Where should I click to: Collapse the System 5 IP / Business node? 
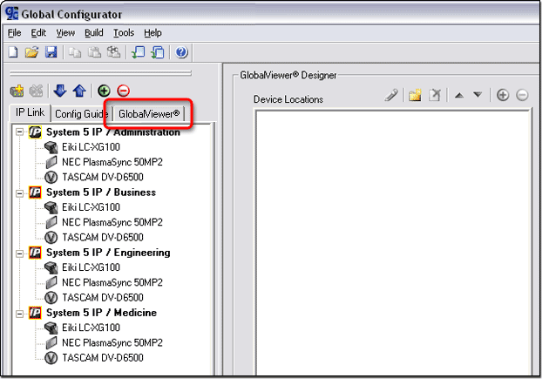coord(20,193)
